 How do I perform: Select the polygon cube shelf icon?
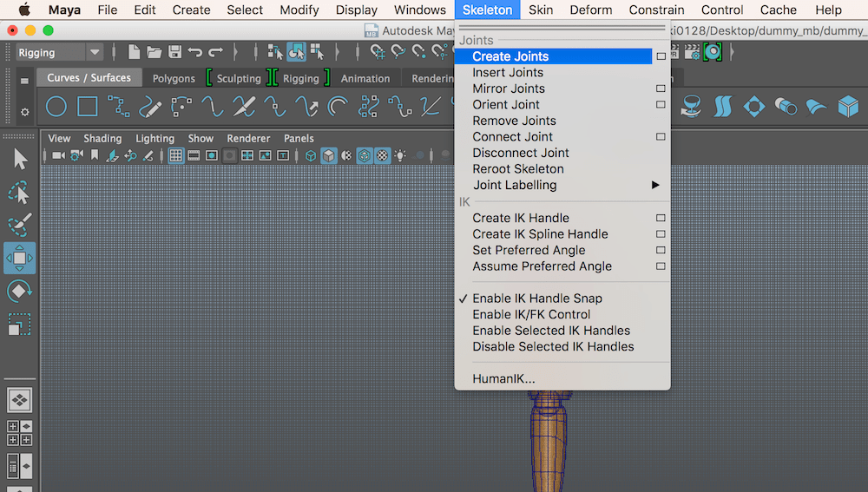coord(848,106)
